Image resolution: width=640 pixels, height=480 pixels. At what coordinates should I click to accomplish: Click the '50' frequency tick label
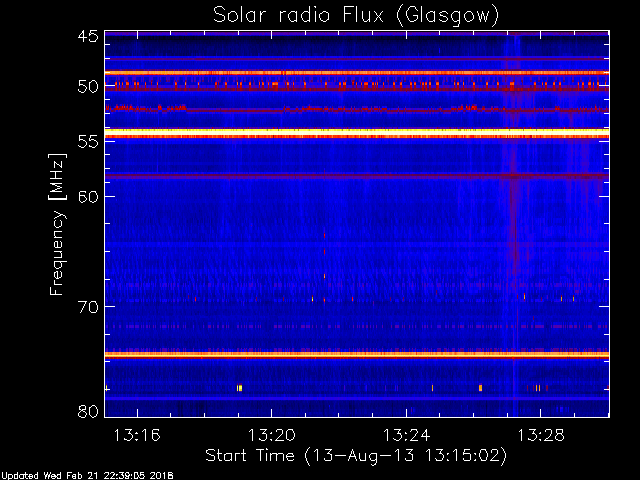pyautogui.click(x=88, y=87)
